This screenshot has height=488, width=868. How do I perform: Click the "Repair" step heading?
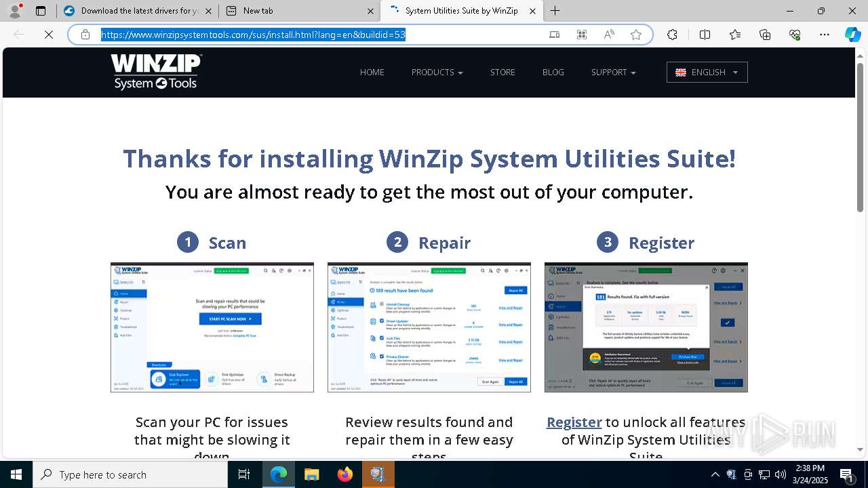pos(444,243)
